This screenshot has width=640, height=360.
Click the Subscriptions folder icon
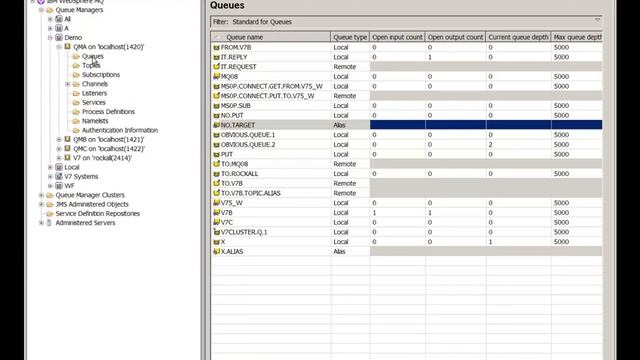point(76,75)
